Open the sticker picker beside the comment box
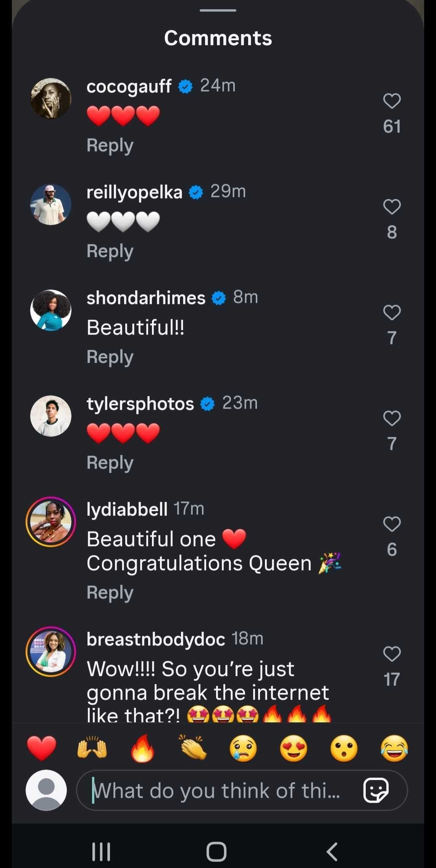The width and height of the screenshot is (436, 868). [x=376, y=791]
